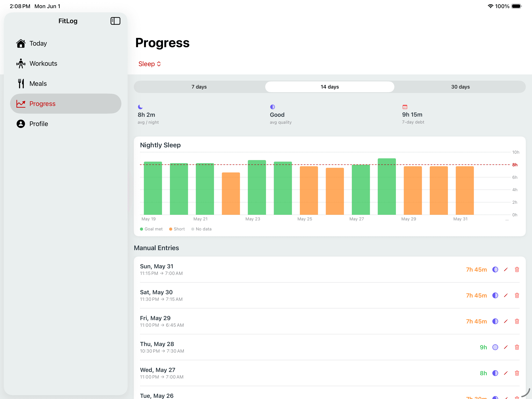Tap the FitLog sidebar title
The width and height of the screenshot is (532, 399).
tap(68, 21)
